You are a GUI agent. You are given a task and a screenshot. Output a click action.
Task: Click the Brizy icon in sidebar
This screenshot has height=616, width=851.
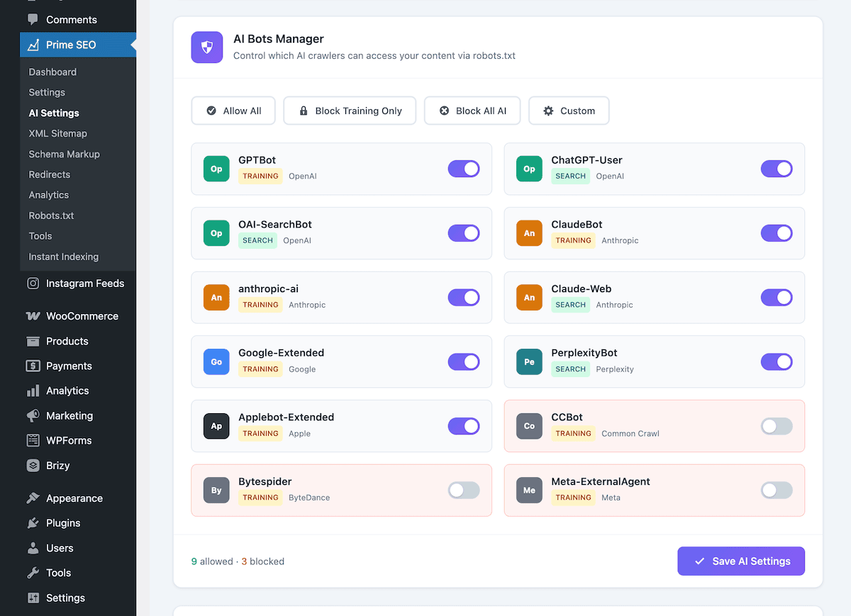[33, 466]
